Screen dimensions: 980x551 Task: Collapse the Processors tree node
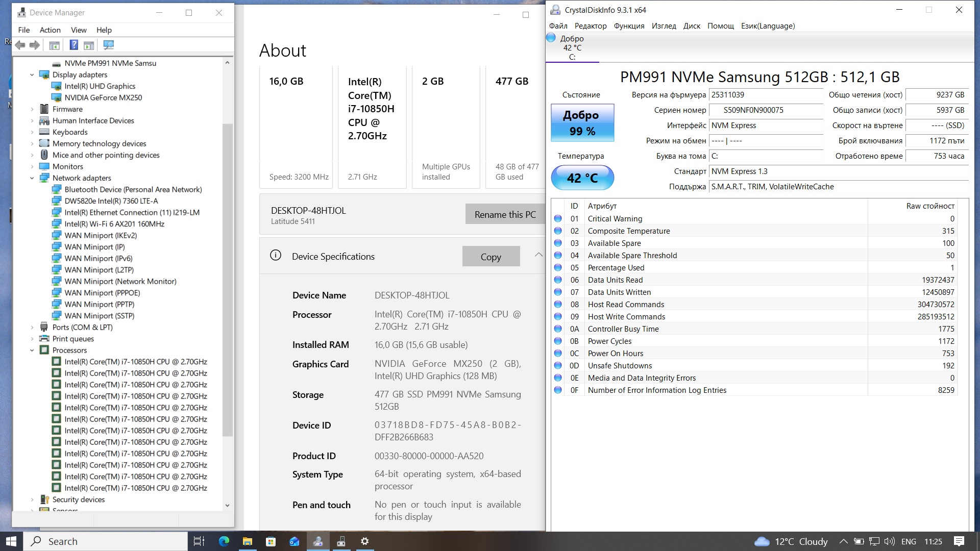pyautogui.click(x=32, y=350)
